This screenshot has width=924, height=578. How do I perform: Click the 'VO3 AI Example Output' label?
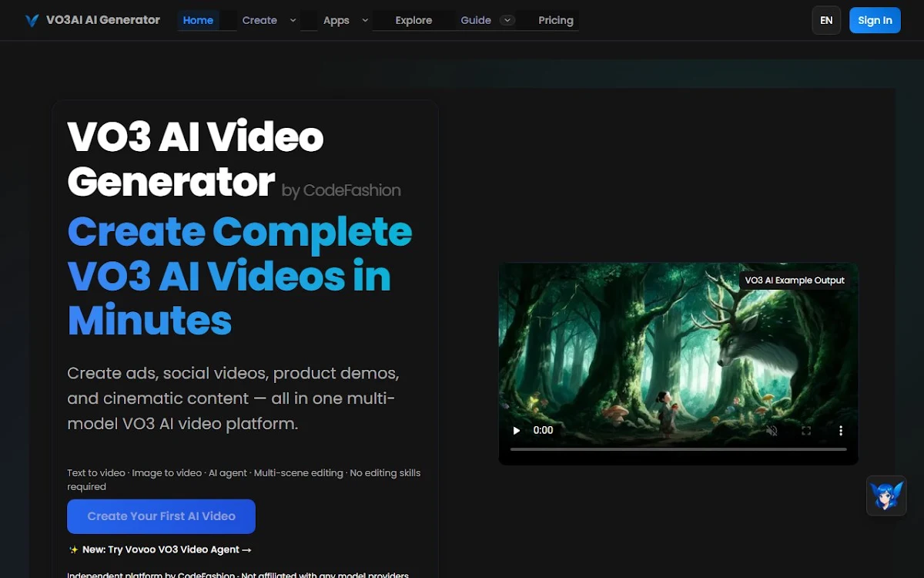point(795,281)
